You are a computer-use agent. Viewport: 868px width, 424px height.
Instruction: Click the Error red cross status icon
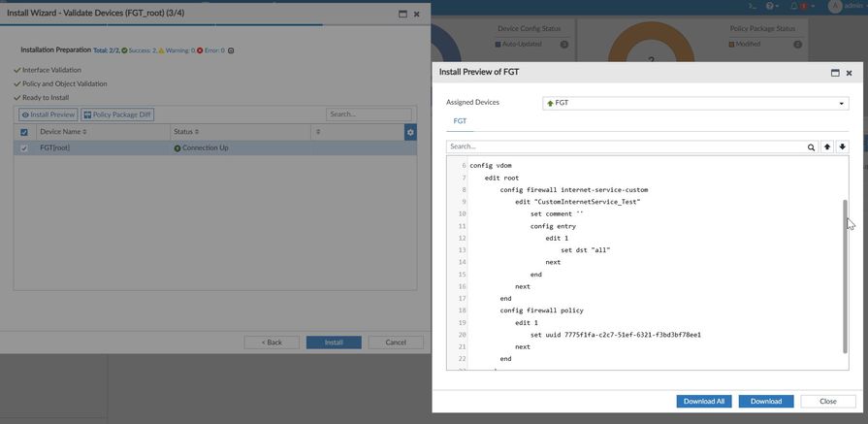click(200, 50)
